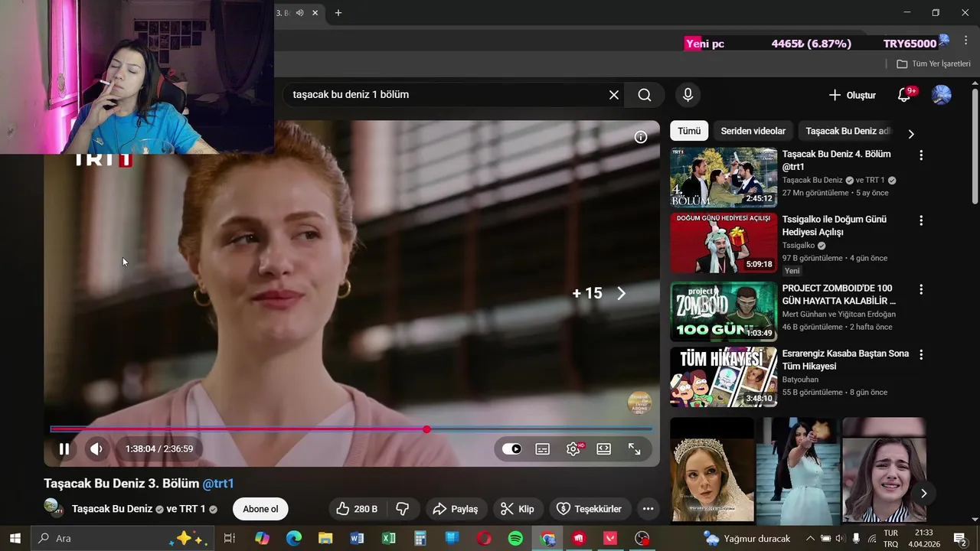Clear the search box with the X icon

614,95
